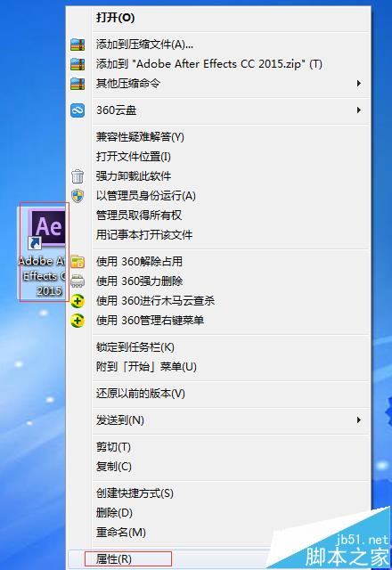Click the admin shield icon beside 以管理员身份运行
This screenshot has height=570, width=392.
(x=78, y=196)
